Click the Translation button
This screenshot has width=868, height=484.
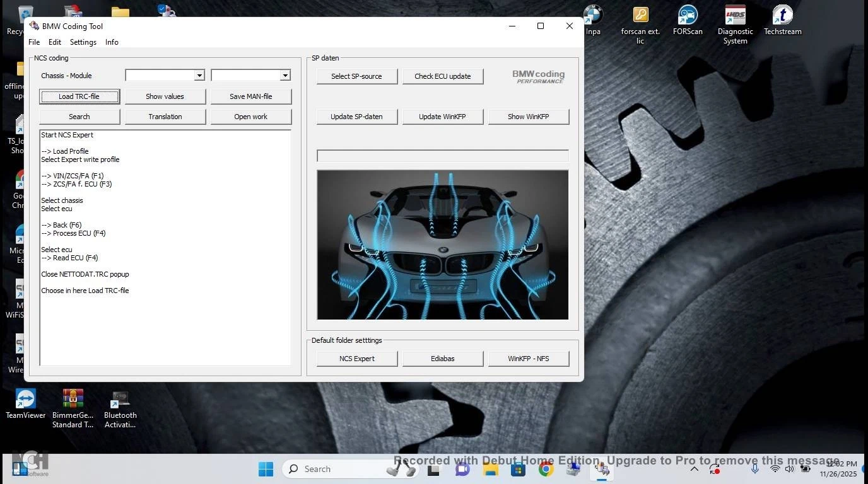[165, 117]
